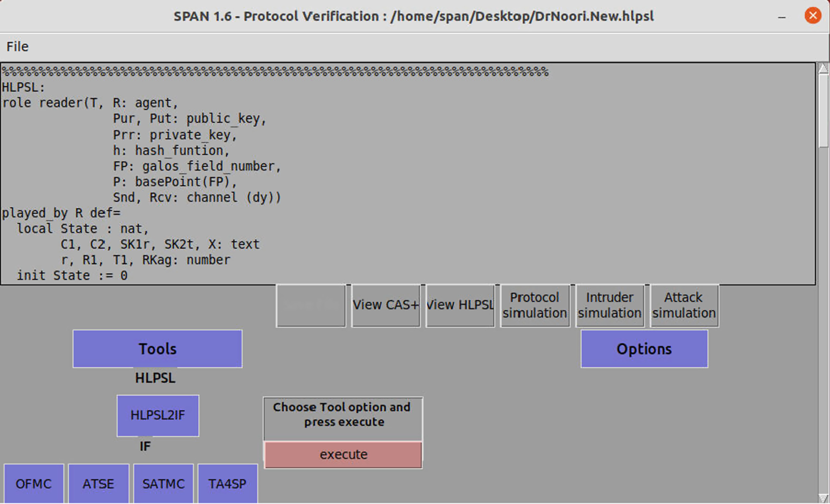
Task: Click the line 'C1, C2, SK1r, SK2t, X: text'
Action: click(160, 244)
